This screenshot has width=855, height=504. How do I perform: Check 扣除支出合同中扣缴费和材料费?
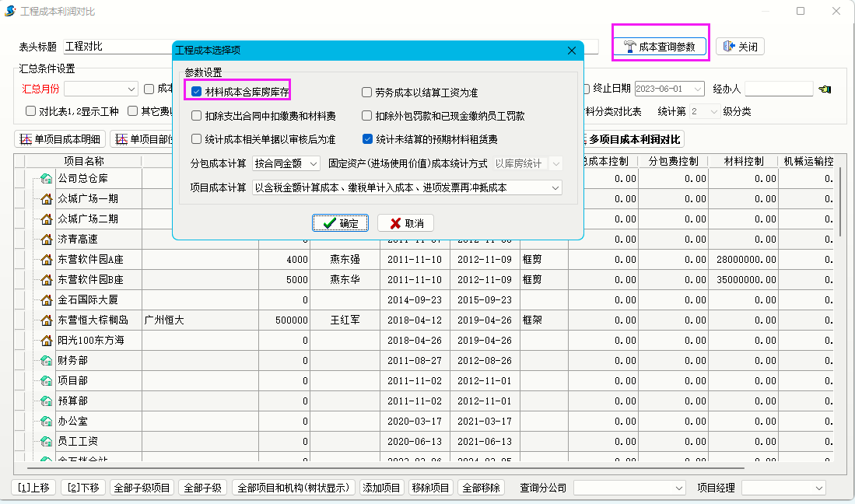(x=196, y=116)
